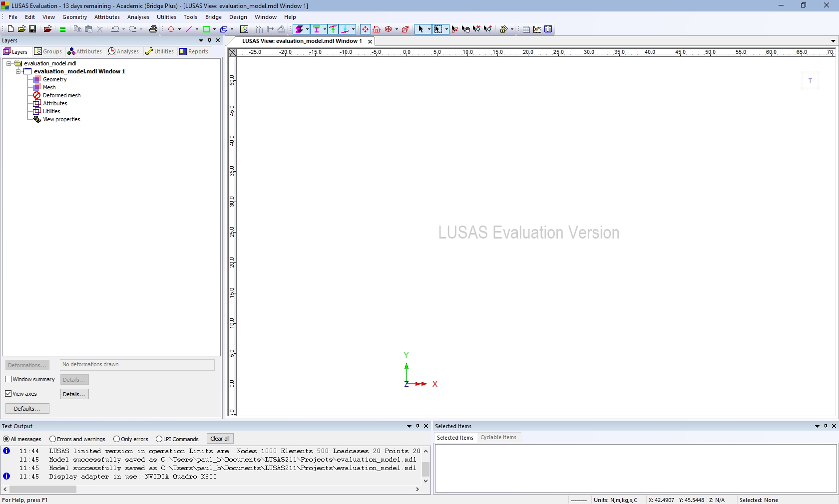Image resolution: width=839 pixels, height=504 pixels.
Task: Open the Layers panel dropdown arrow
Action: (201, 40)
